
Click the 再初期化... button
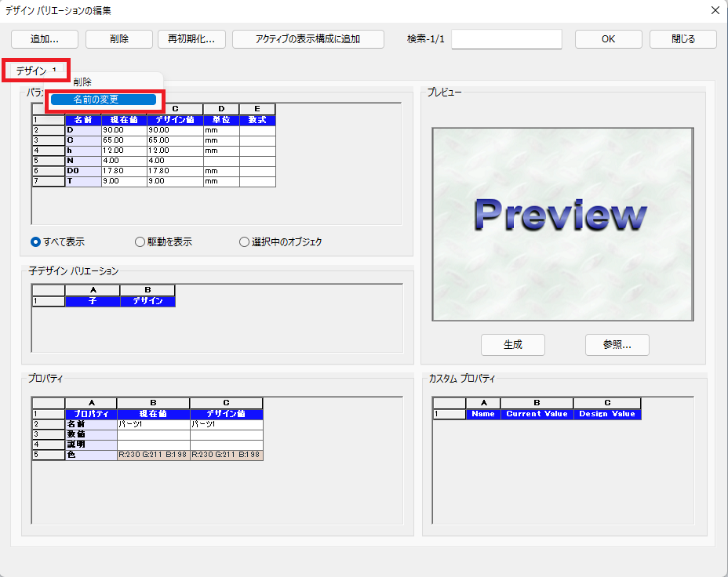point(191,39)
